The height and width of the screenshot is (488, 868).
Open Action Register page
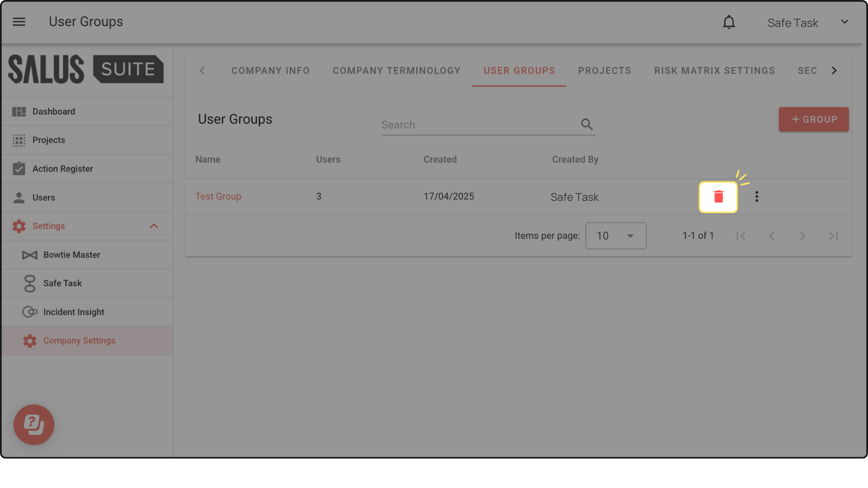coord(62,169)
